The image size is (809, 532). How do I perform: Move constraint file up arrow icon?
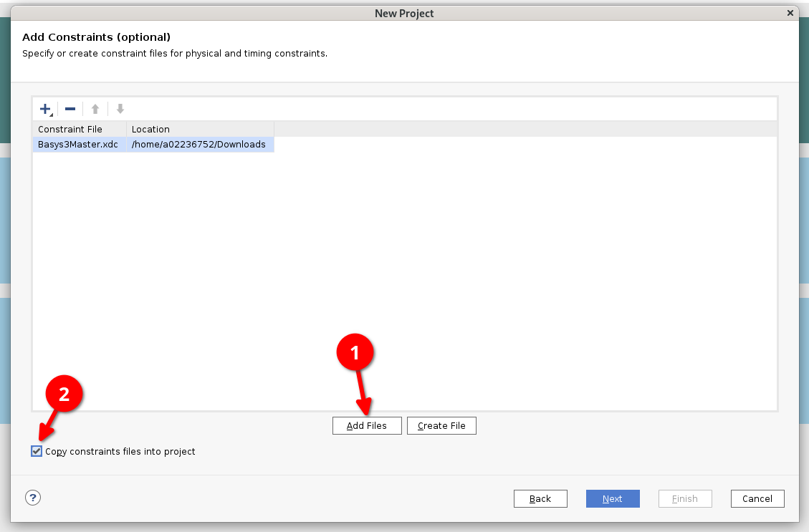[x=95, y=109]
